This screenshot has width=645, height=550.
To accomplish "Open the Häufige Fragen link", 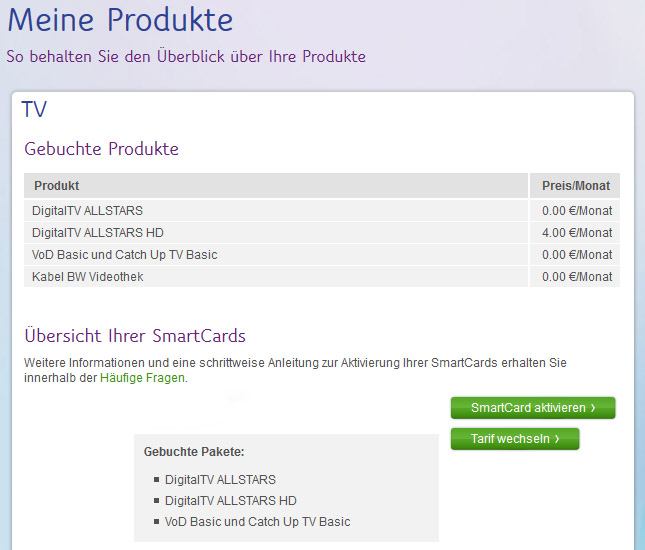I will point(143,378).
